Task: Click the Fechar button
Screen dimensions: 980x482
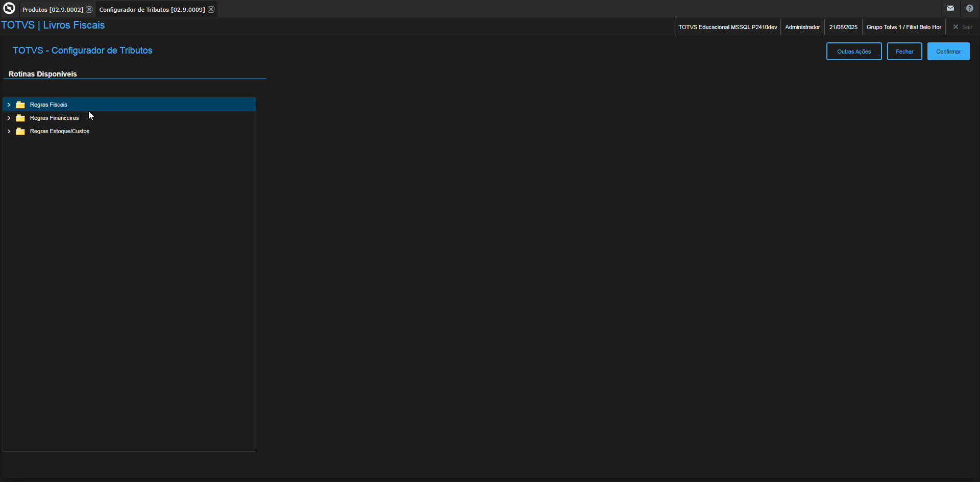Action: [904, 52]
